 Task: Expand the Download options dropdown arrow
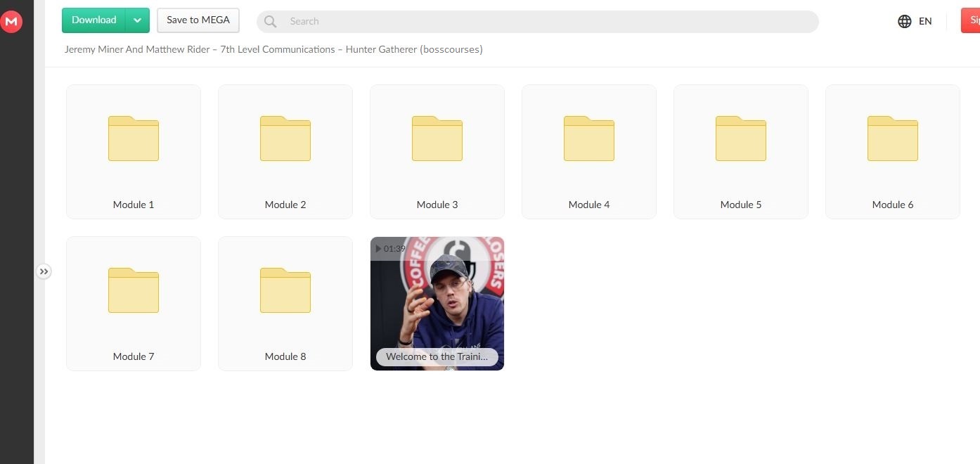(138, 20)
